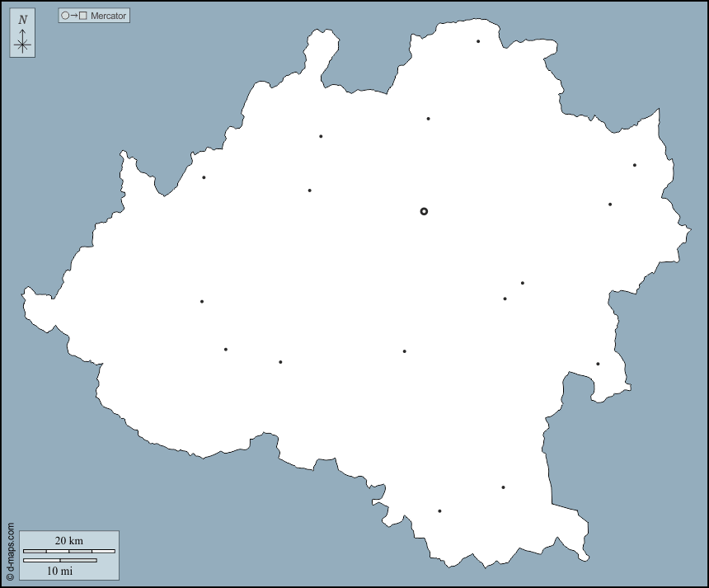Click the city dot nearest south of capital ring
The width and height of the screenshot is (709, 588).
[404, 351]
